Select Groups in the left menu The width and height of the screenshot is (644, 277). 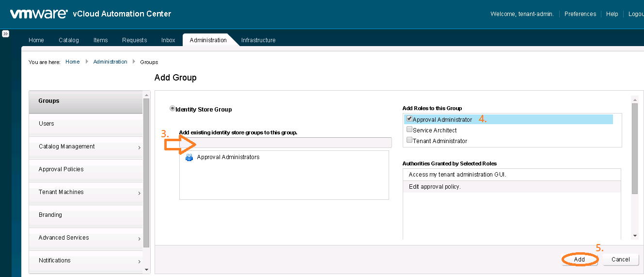86,101
